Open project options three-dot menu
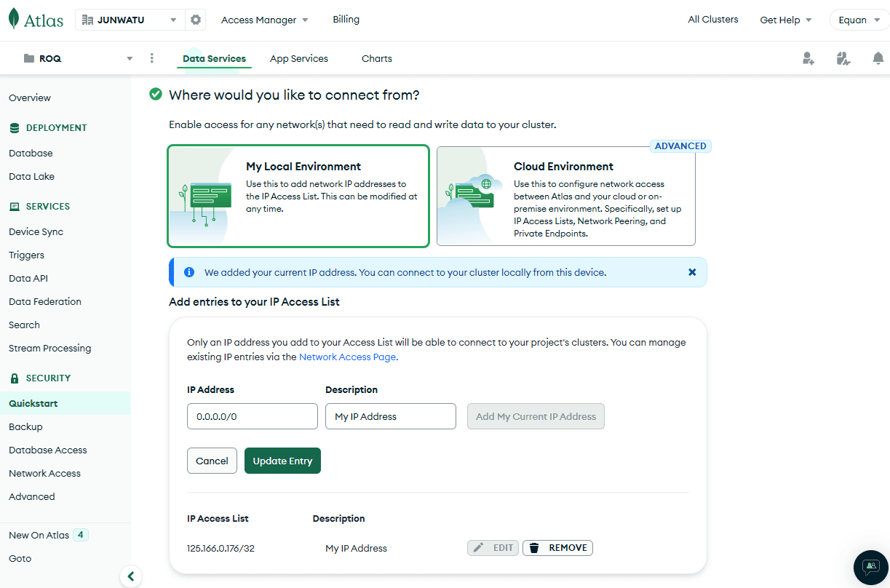This screenshot has height=588, width=890. point(151,58)
